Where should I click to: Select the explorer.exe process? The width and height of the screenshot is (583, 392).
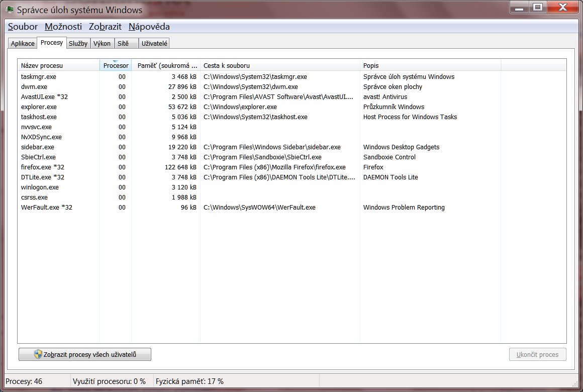click(292, 107)
